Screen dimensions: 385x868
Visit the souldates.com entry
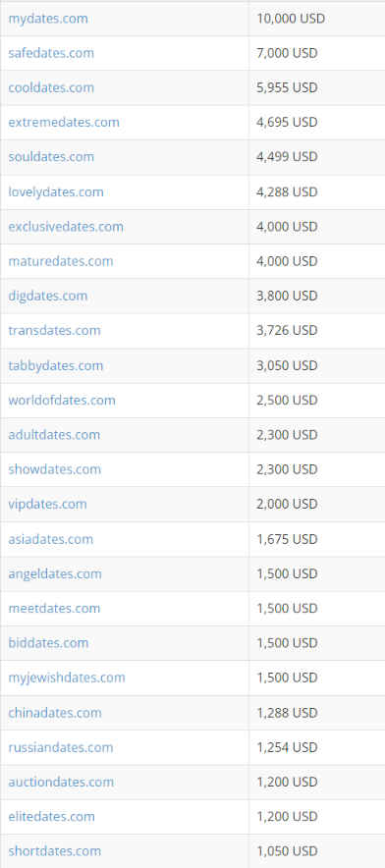(x=51, y=157)
